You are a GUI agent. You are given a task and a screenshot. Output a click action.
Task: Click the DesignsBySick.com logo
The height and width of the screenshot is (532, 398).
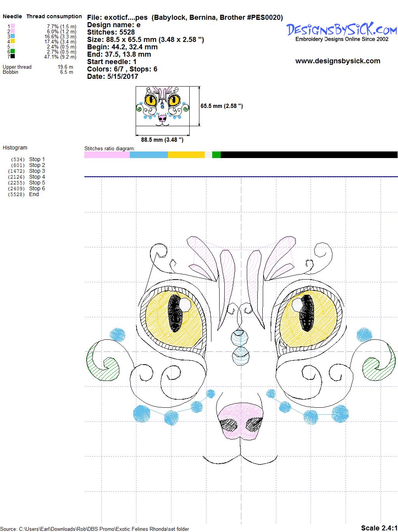click(x=342, y=30)
